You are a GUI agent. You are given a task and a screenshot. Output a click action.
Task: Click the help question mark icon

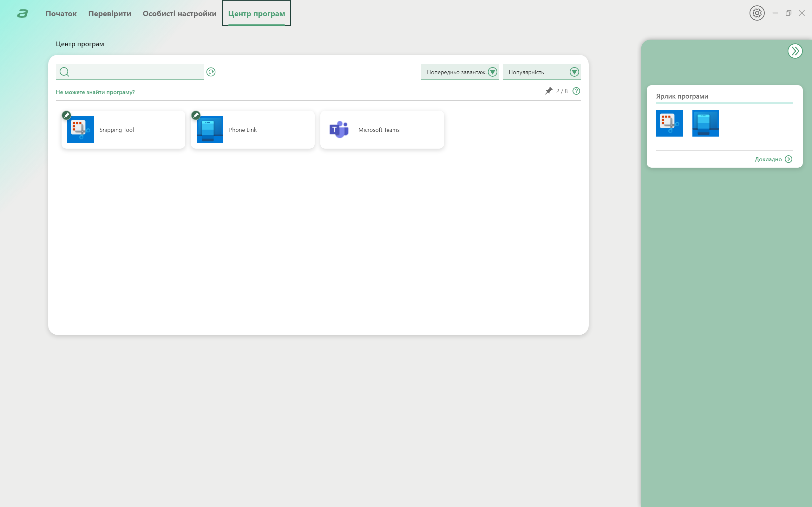pyautogui.click(x=576, y=91)
